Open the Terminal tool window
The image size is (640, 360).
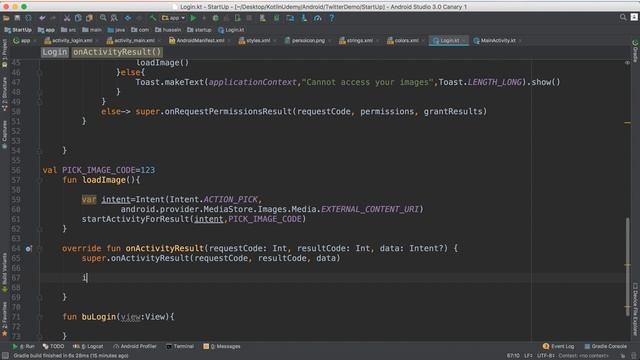[180, 346]
